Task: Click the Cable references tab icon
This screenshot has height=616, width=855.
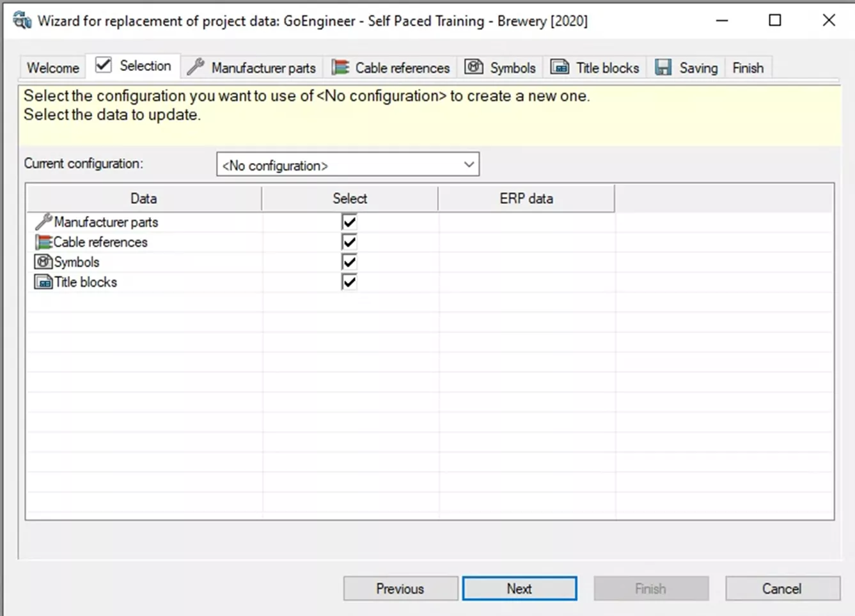Action: click(340, 67)
